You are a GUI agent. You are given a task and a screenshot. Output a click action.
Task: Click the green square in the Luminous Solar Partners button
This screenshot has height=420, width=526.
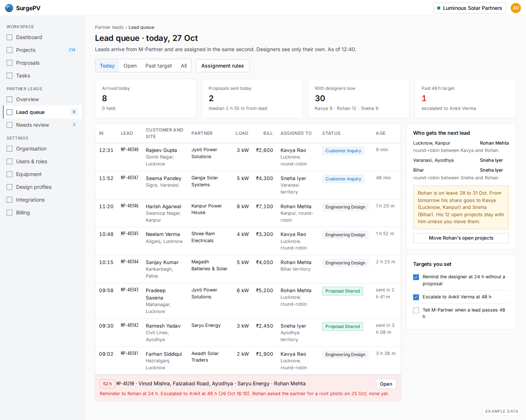tap(439, 8)
